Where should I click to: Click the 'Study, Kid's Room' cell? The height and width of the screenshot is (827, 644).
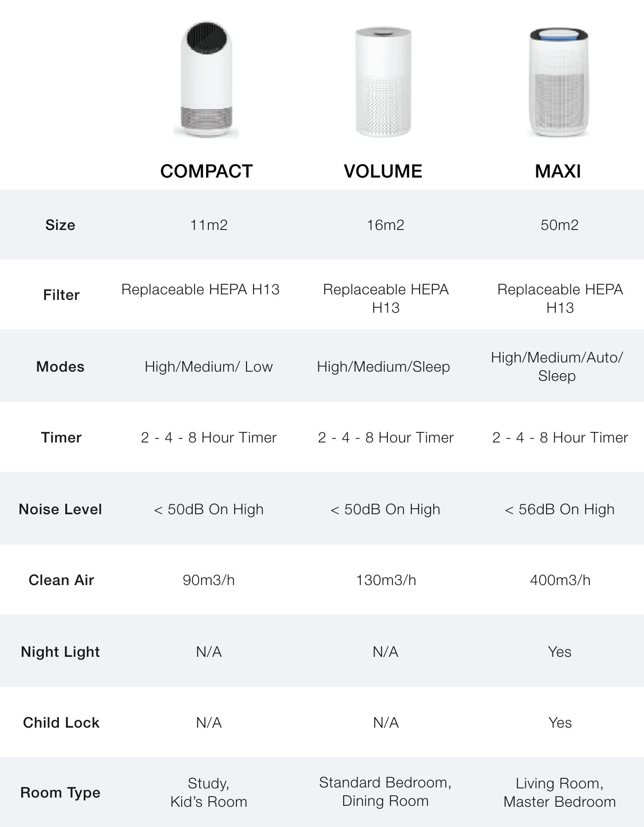tap(209, 793)
